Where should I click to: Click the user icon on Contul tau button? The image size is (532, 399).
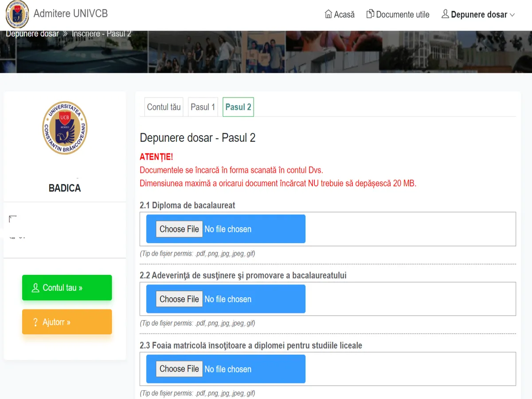(x=35, y=288)
